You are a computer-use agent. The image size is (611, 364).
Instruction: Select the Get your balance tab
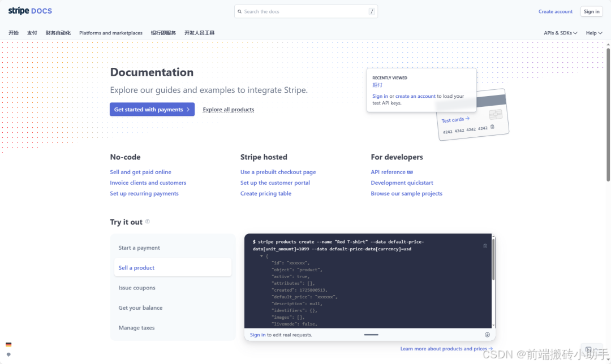click(173, 307)
